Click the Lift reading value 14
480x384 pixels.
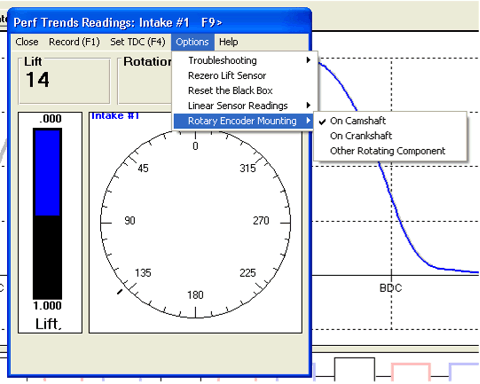click(38, 80)
